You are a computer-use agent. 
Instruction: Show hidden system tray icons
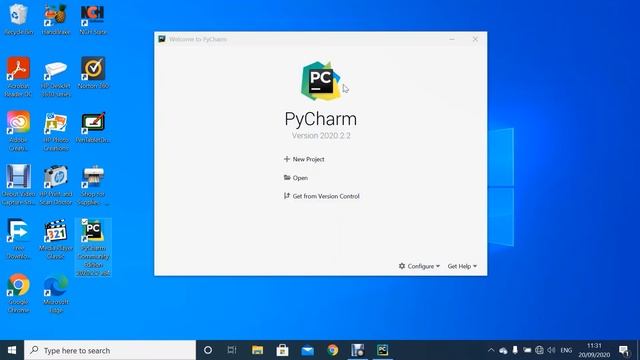point(491,350)
